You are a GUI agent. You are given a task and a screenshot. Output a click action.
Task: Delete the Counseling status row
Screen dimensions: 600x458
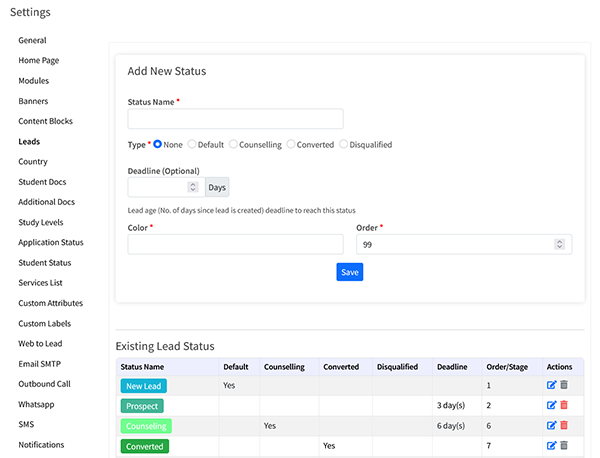pyautogui.click(x=563, y=425)
